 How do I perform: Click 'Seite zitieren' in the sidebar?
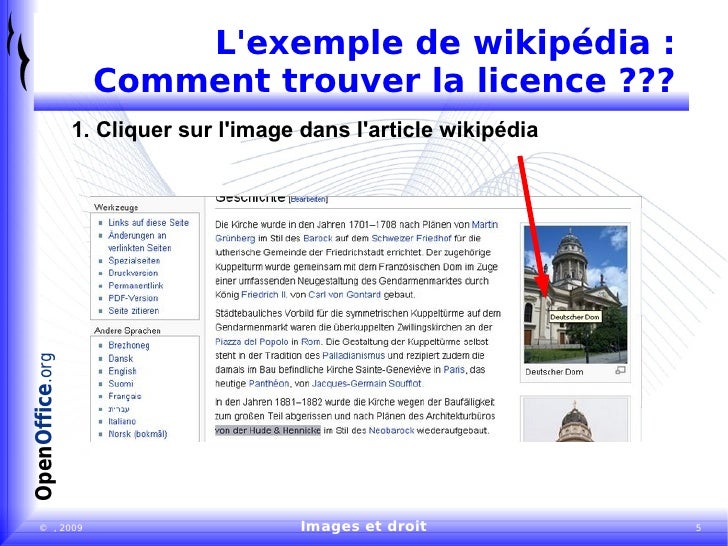click(134, 311)
